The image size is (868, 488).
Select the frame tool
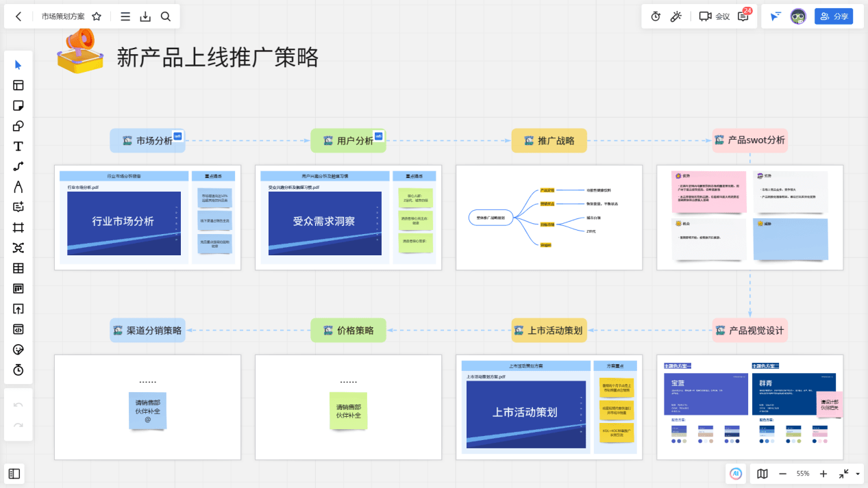click(18, 227)
